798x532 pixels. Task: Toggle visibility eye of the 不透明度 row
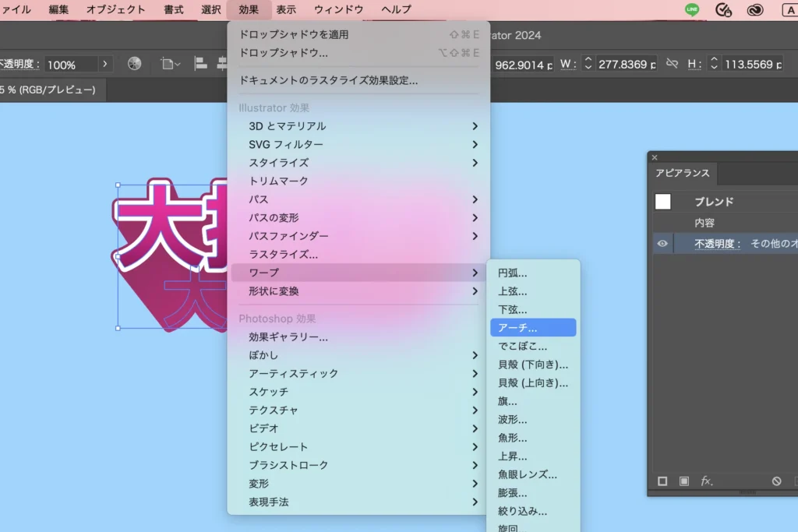click(662, 244)
